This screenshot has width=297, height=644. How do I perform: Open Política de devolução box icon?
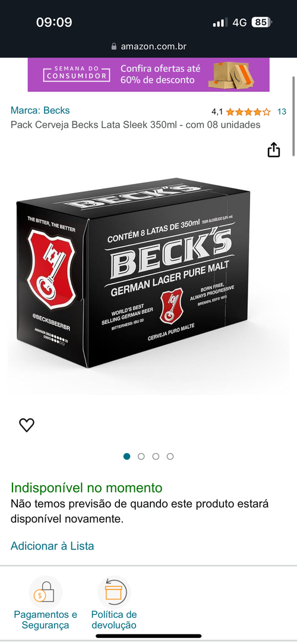[x=113, y=592]
